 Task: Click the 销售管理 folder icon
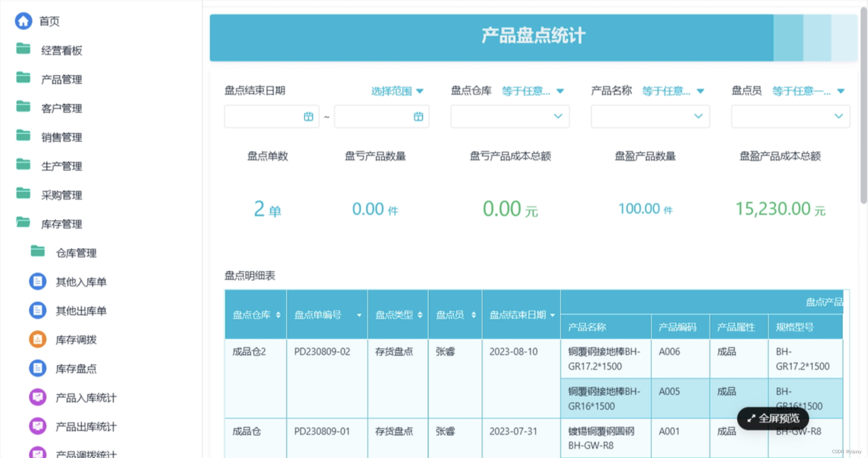coord(23,136)
